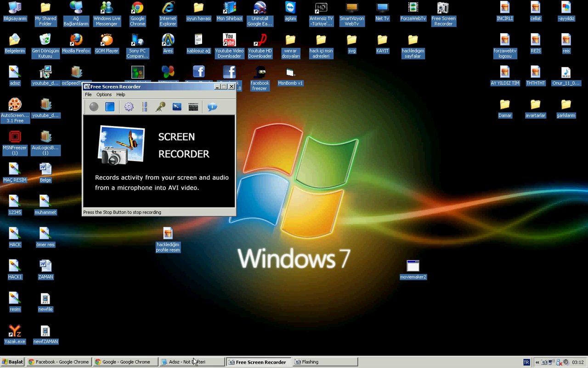
Task: Select the KAYIT folder on desktop
Action: (x=382, y=44)
